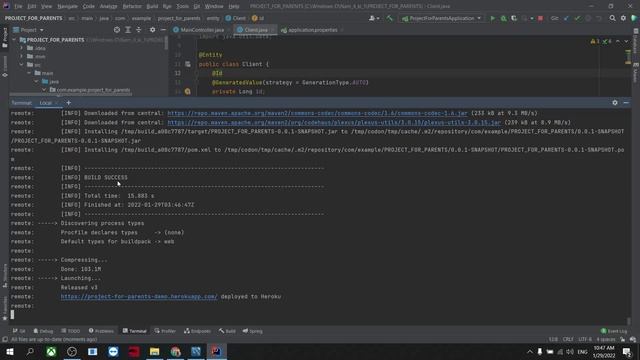Open the File menu
640x360 pixels.
(x=18, y=7)
